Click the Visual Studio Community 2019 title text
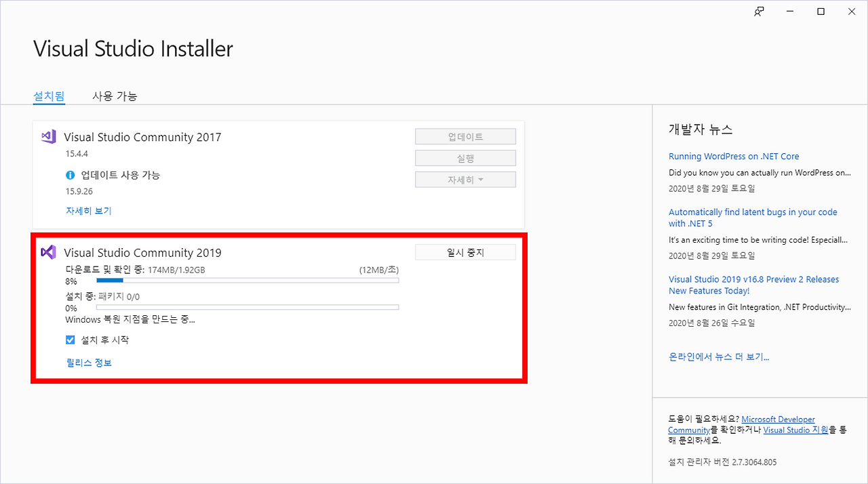Image resolution: width=868 pixels, height=484 pixels. point(142,253)
